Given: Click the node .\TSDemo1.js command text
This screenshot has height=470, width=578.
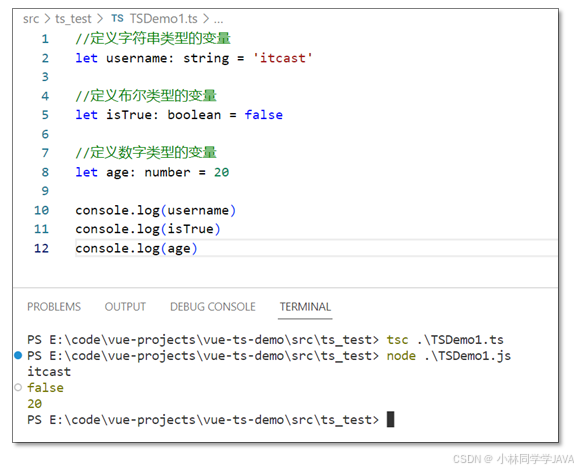Looking at the screenshot, I should coord(449,356).
